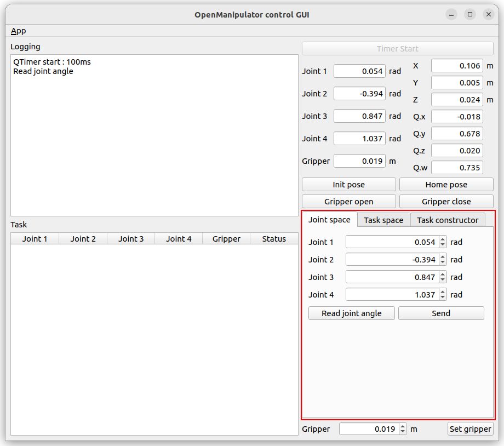Select the Joint space tab
Viewport: 504px width, 446px height.
[329, 220]
